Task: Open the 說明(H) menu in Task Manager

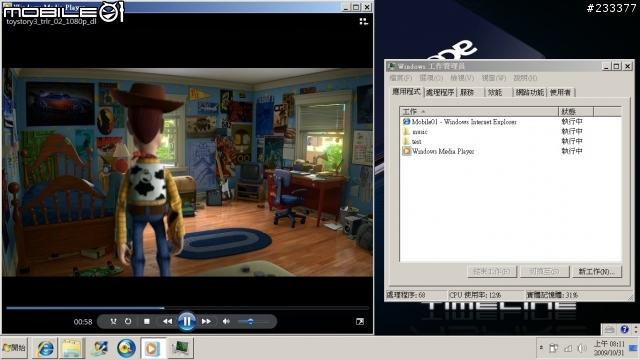Action: [525, 78]
